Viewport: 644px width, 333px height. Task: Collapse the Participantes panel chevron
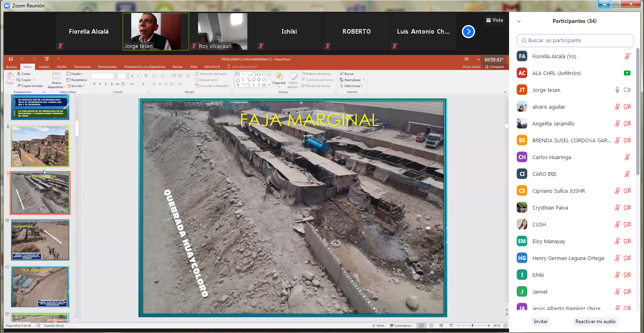pos(519,21)
